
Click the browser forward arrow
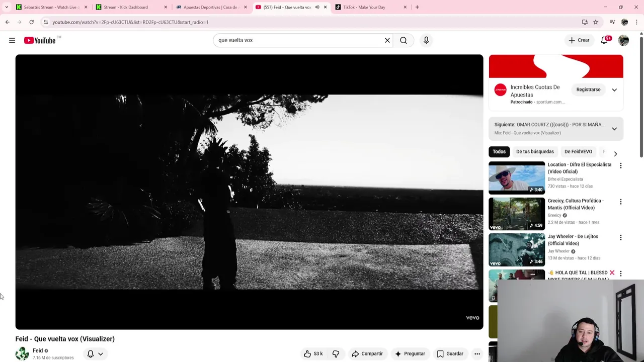pyautogui.click(x=19, y=22)
